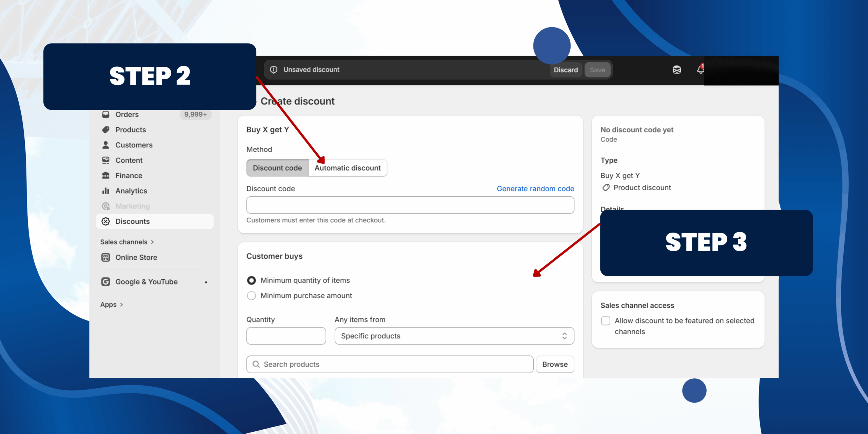Expand the Sales channels section
The image size is (868, 434).
tap(127, 242)
